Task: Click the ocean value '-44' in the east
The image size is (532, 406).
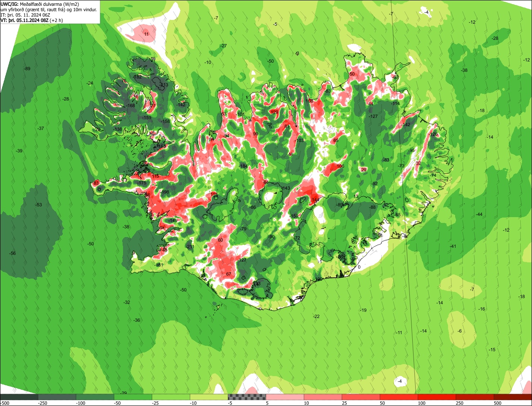Action: (479, 214)
